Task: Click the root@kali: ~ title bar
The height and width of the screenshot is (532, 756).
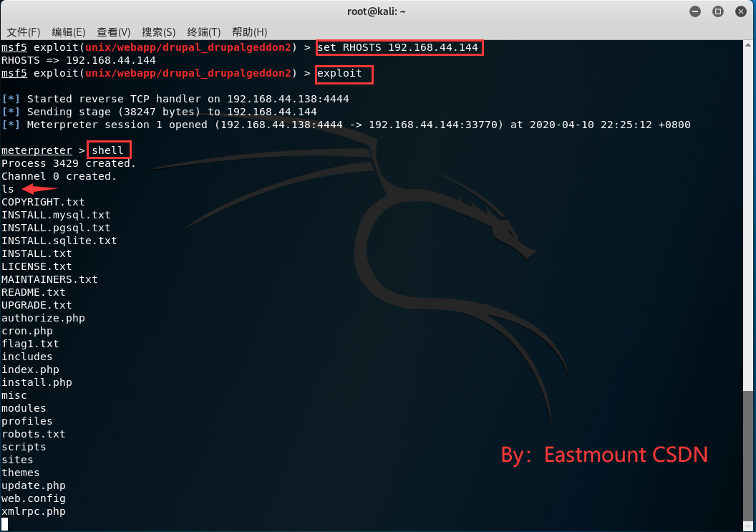Action: point(377,11)
